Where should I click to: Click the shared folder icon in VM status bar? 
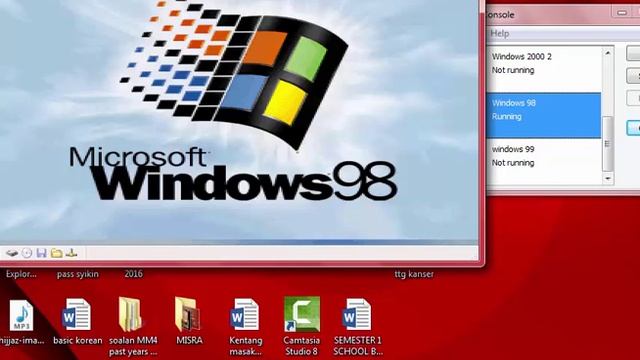pos(57,253)
